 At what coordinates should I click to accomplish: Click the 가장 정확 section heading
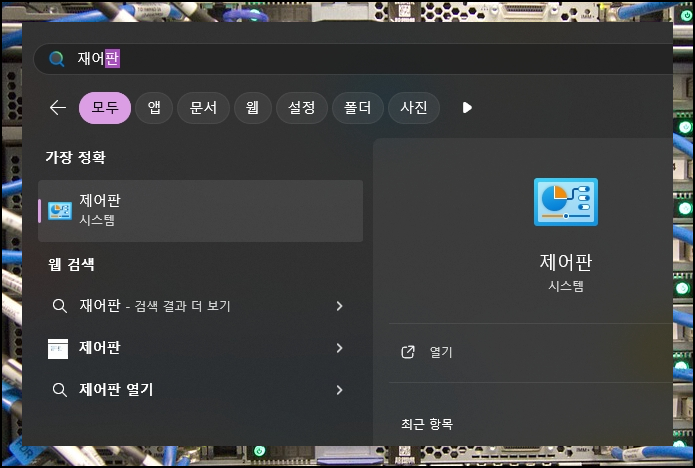pyautogui.click(x=75, y=157)
